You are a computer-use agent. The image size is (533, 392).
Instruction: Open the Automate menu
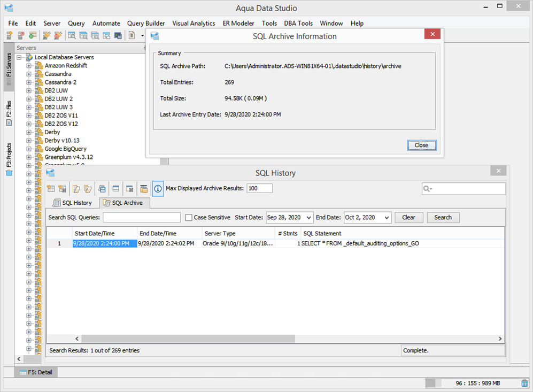[x=106, y=24]
